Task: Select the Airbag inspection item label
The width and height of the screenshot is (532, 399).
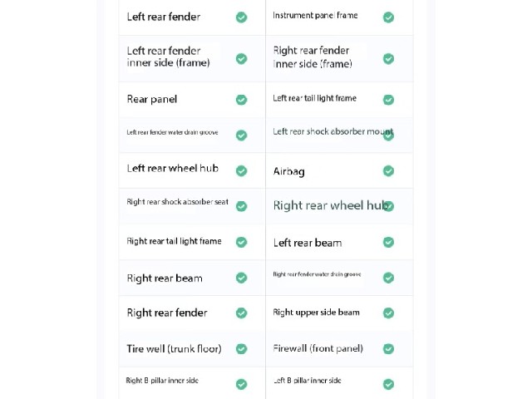Action: [x=288, y=171]
